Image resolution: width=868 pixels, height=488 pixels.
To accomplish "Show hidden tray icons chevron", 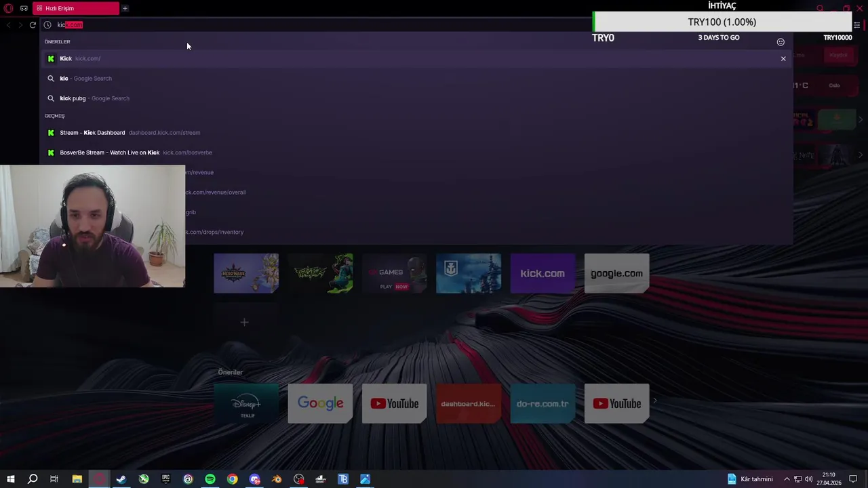I will pyautogui.click(x=787, y=479).
